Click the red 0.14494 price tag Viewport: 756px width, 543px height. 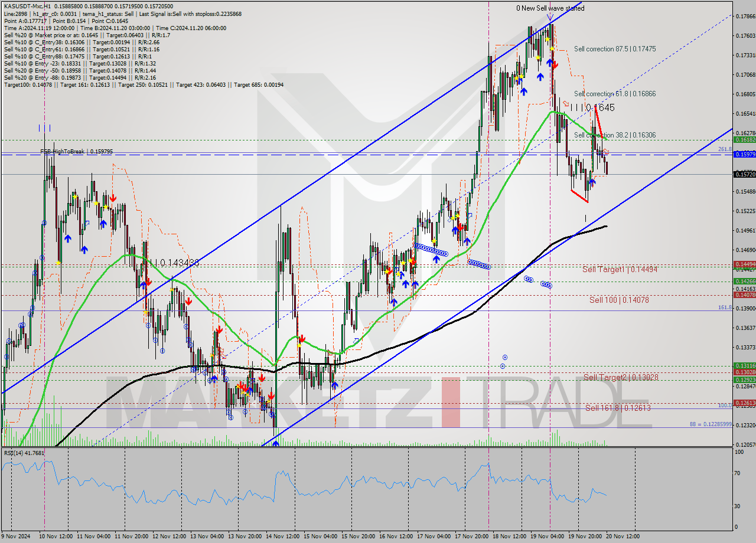point(744,264)
